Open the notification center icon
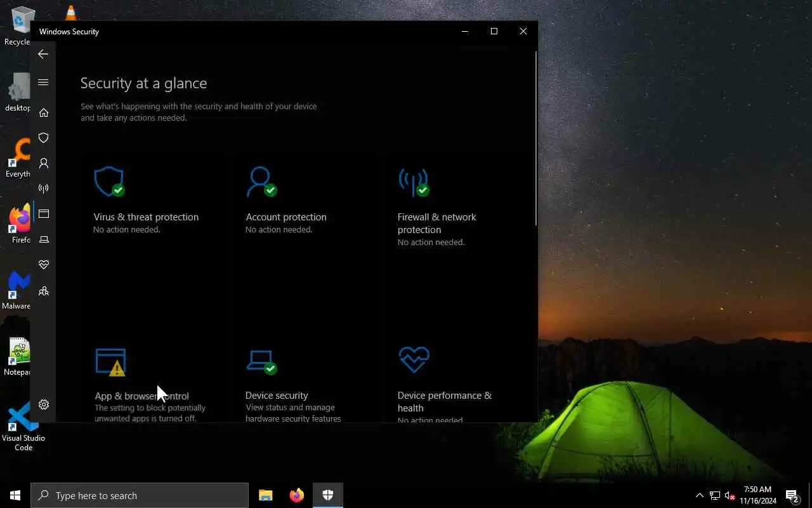The width and height of the screenshot is (812, 508). click(x=792, y=496)
